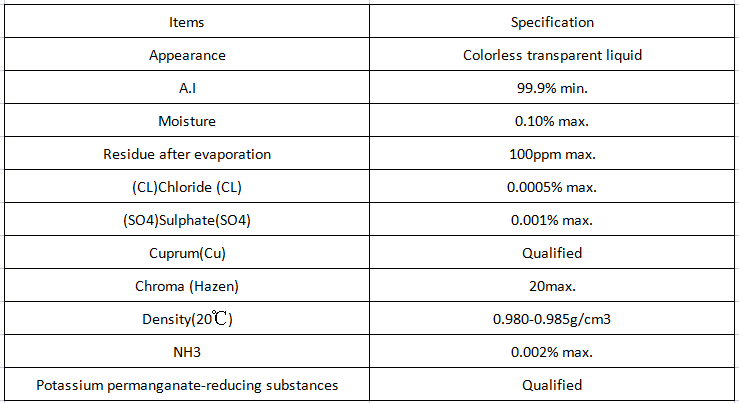The width and height of the screenshot is (739, 403).
Task: Click the Sulphate(SO4) cell
Action: pyautogui.click(x=187, y=220)
